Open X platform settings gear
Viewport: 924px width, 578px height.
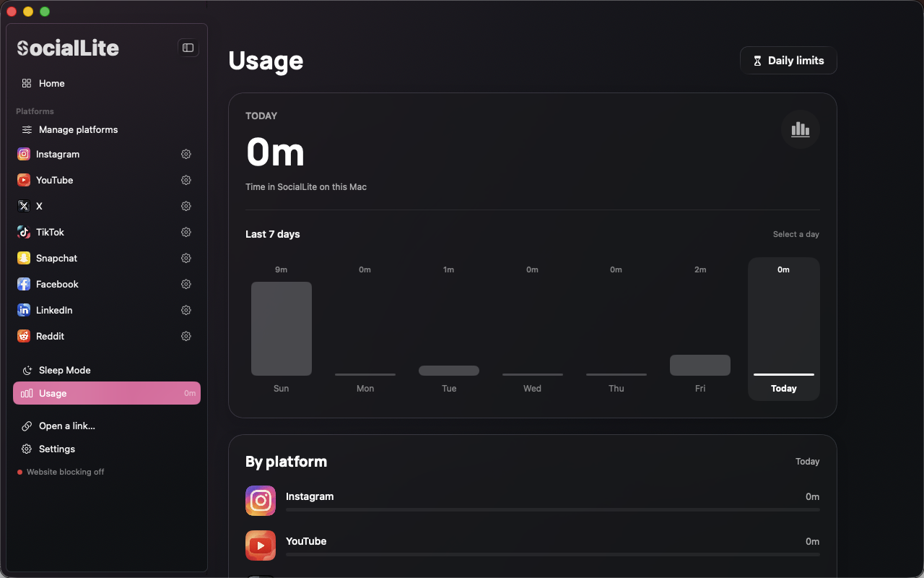point(186,206)
